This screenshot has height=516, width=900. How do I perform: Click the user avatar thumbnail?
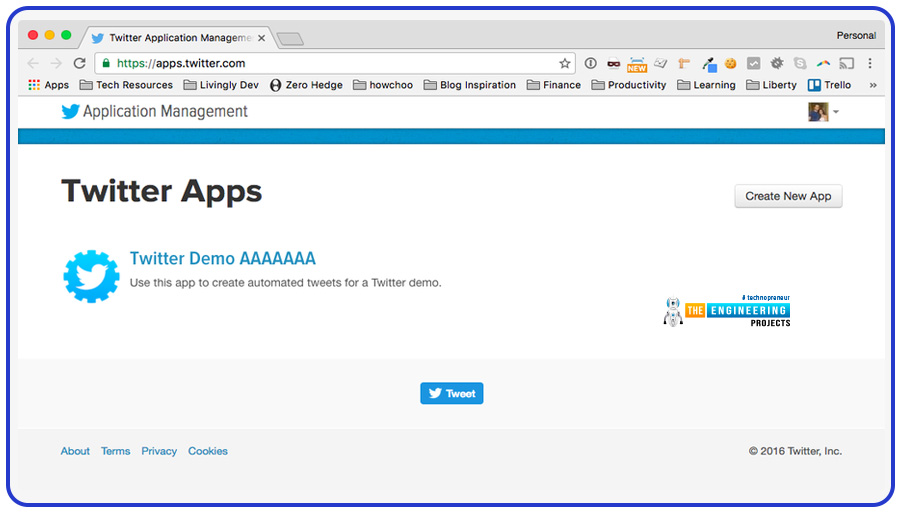(818, 111)
